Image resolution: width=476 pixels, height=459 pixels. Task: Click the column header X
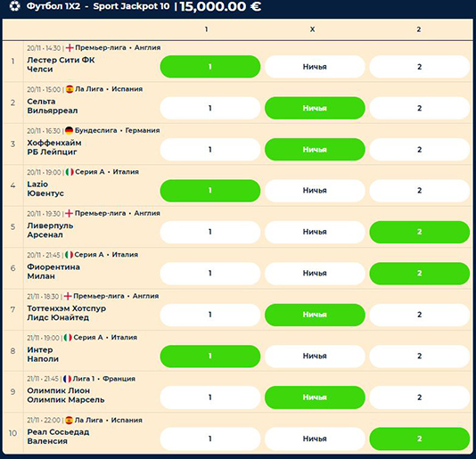[x=312, y=29]
